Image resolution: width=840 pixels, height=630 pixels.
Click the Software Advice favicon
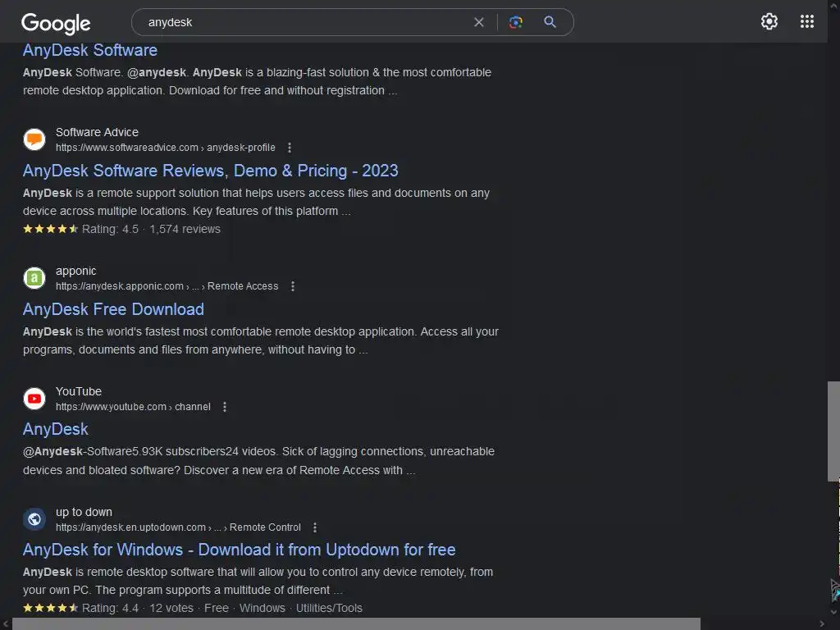[x=34, y=139]
